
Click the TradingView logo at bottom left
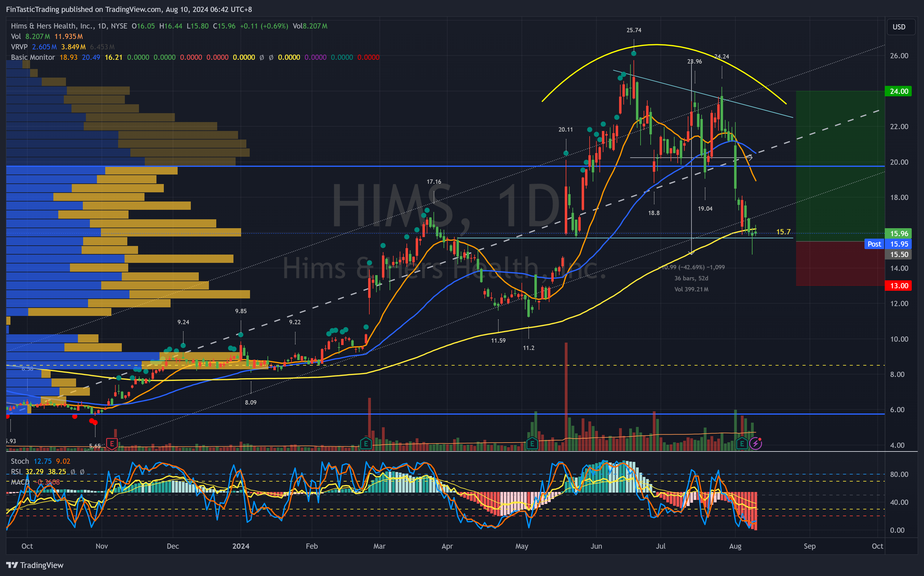35,565
